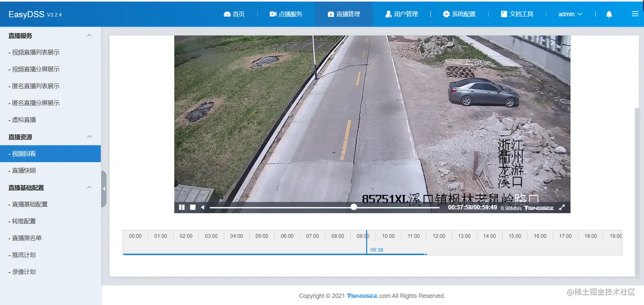The image size is (644, 305).
Task: Jump to 06:00 on the timeline
Action: (287, 236)
